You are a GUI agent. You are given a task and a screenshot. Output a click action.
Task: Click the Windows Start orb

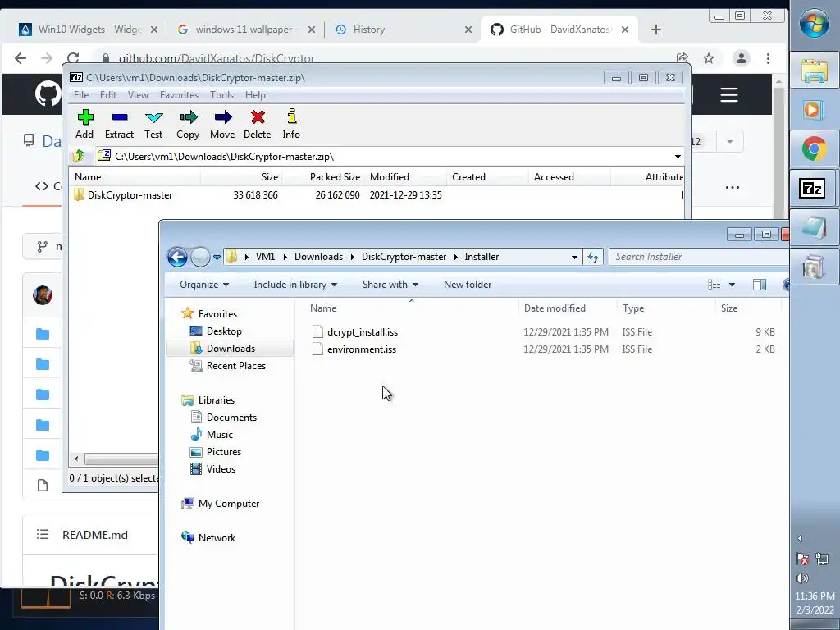(815, 24)
